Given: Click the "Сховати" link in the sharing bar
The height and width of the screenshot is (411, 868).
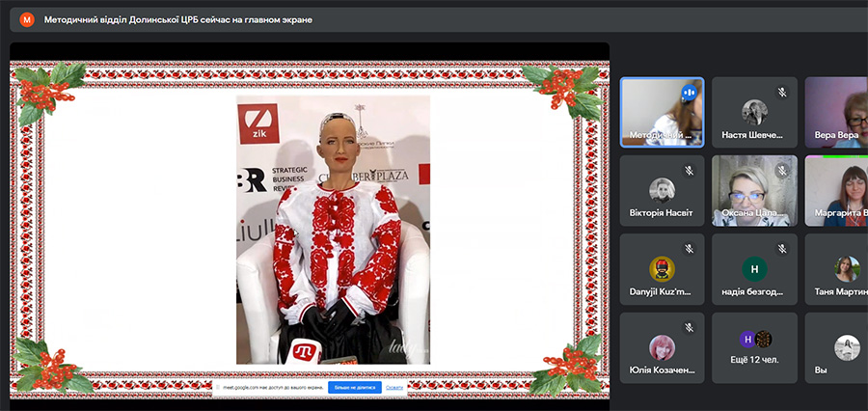Looking at the screenshot, I should pos(394,387).
